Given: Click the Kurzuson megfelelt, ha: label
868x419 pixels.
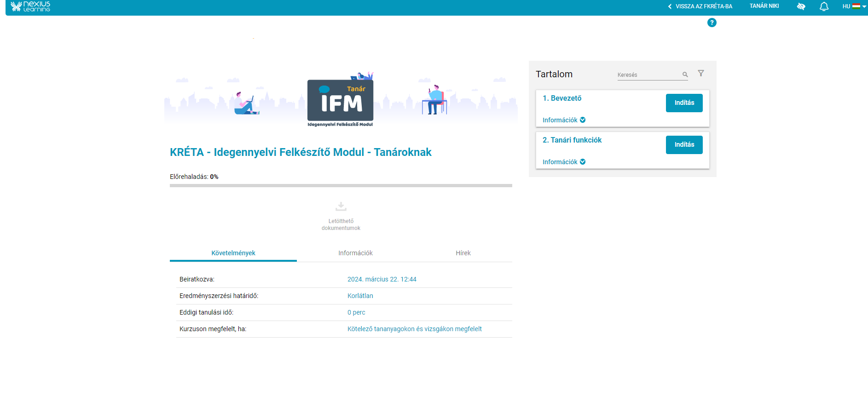Looking at the screenshot, I should (x=213, y=329).
